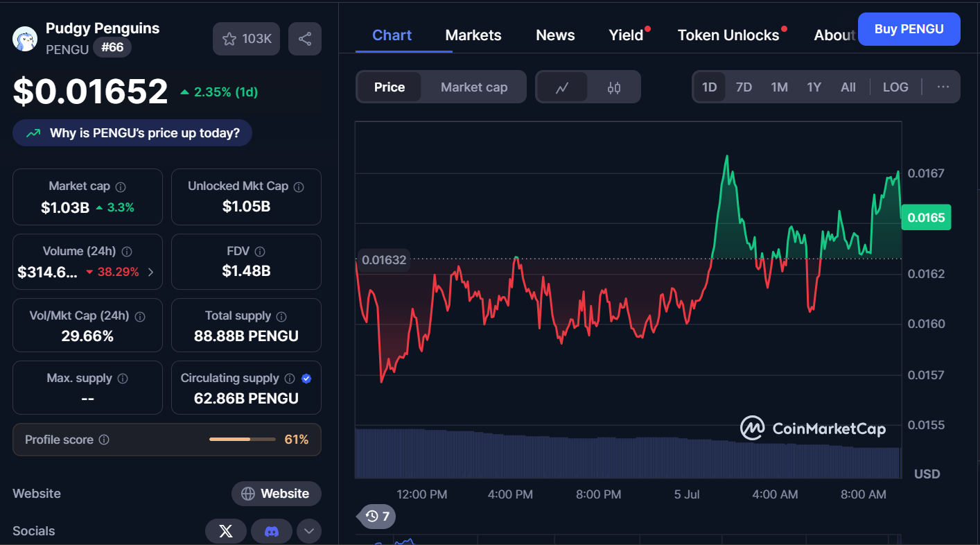Click the Vol/Mkt Cap (24h) info icon
The image size is (980, 545).
(x=140, y=316)
